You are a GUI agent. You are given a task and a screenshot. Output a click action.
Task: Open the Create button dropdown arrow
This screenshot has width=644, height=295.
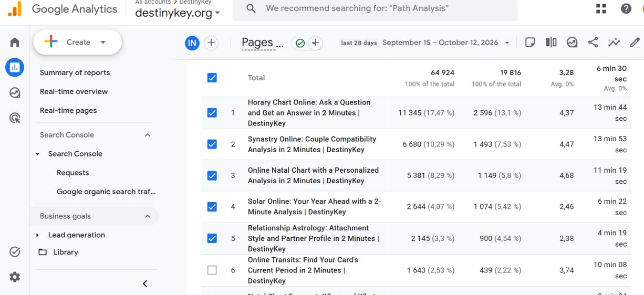coord(103,43)
